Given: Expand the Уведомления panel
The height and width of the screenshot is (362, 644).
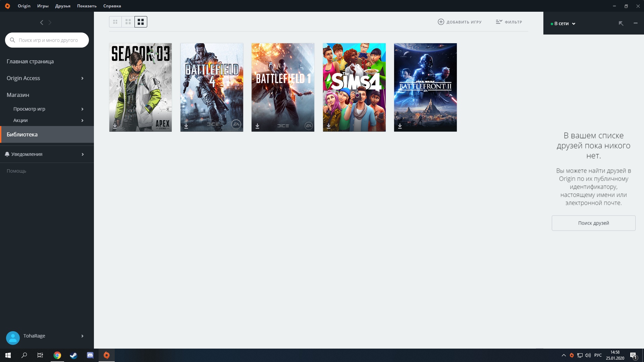Looking at the screenshot, I should (82, 154).
